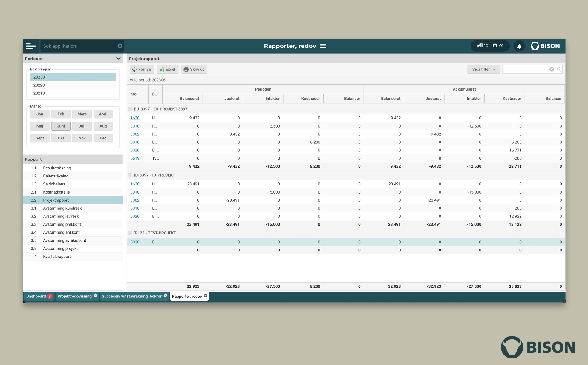Clear the filter search box

coord(552,69)
